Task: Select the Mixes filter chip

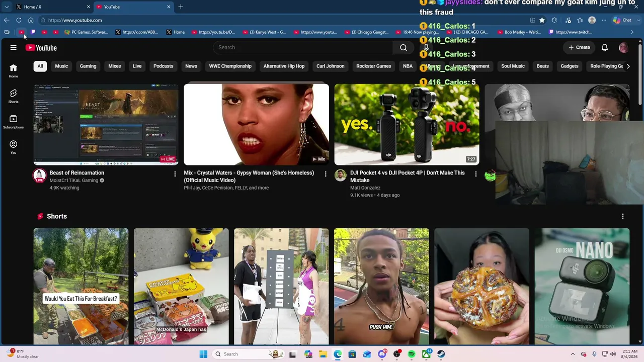Action: (115, 66)
